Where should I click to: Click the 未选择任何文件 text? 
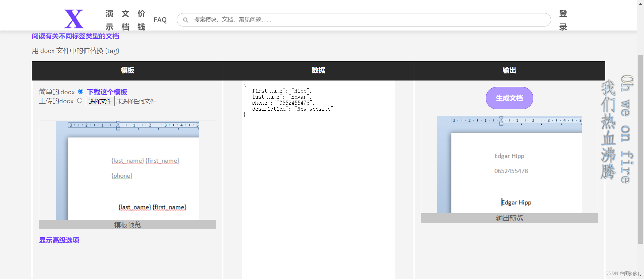pyautogui.click(x=136, y=101)
